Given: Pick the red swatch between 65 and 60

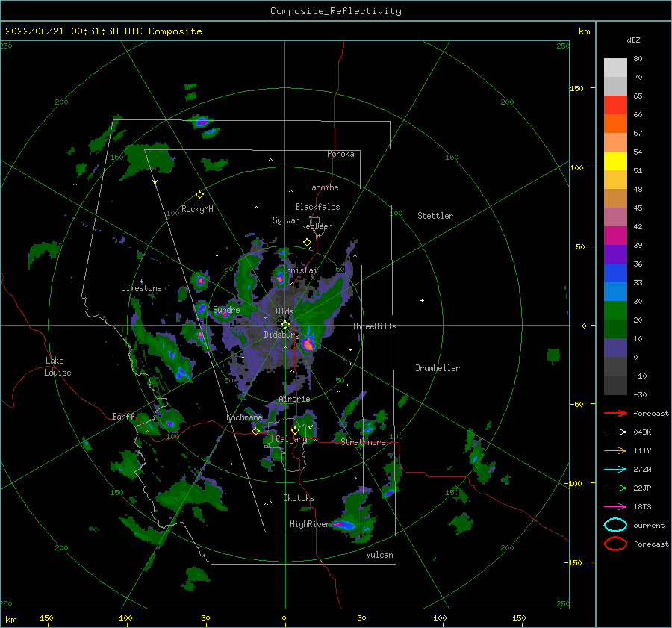Looking at the screenshot, I should tap(615, 105).
